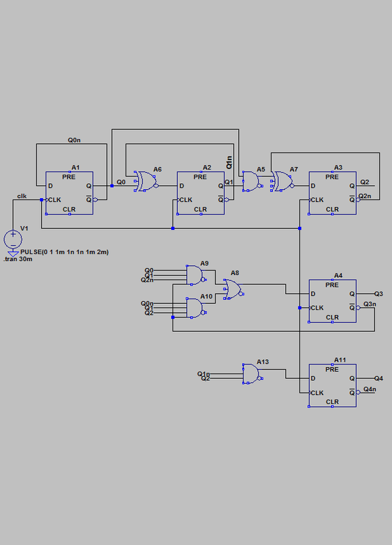
Task: Select the A2 D flip-flop block
Action: point(201,193)
